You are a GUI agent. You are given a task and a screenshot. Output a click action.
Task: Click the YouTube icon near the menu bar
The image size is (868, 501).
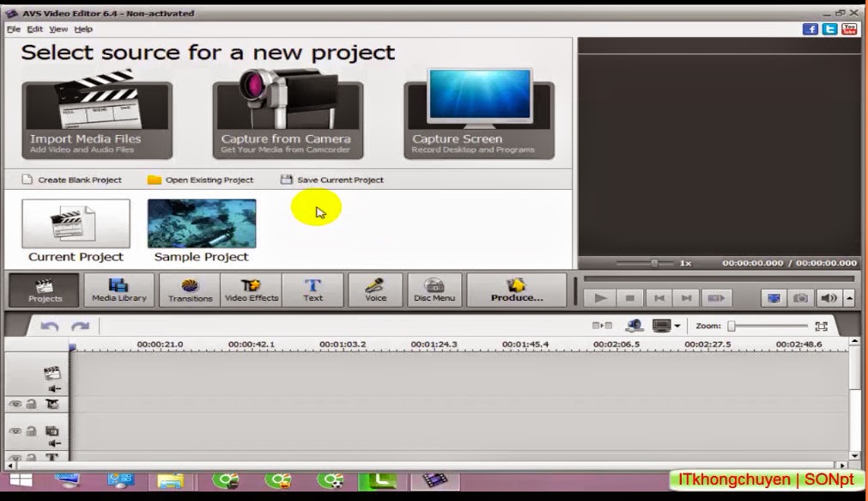click(x=849, y=28)
